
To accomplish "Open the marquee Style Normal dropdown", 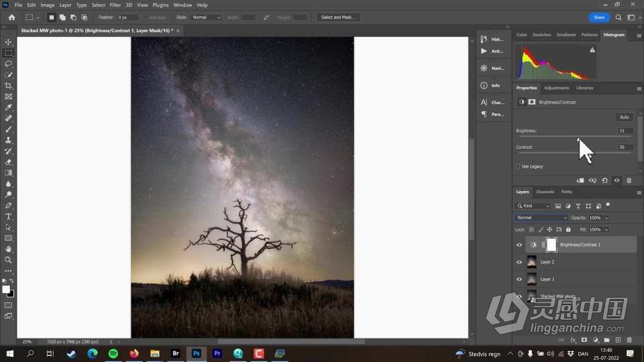I will coord(206,17).
